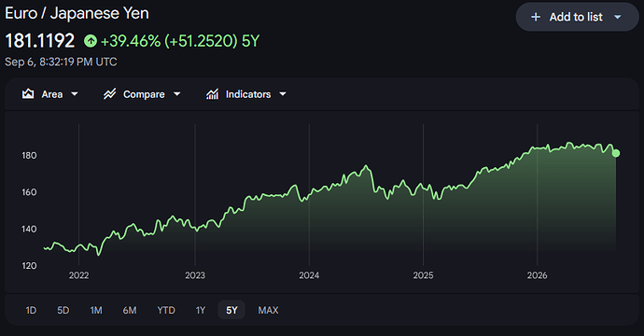Click the Indicators bar chart icon
This screenshot has height=336, width=644.
(212, 94)
